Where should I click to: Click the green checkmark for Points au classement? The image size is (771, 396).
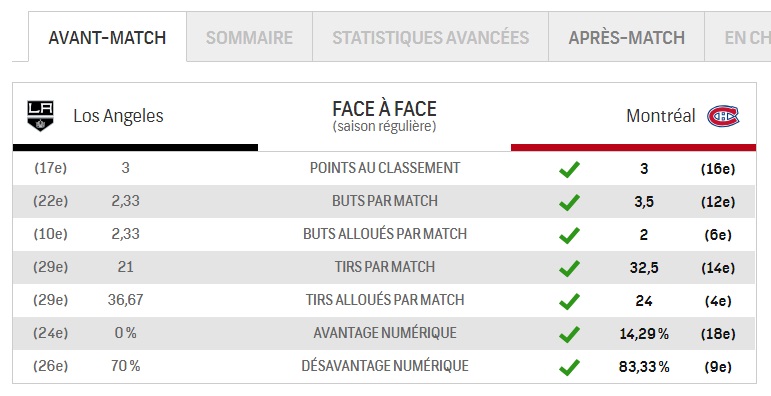click(x=569, y=169)
